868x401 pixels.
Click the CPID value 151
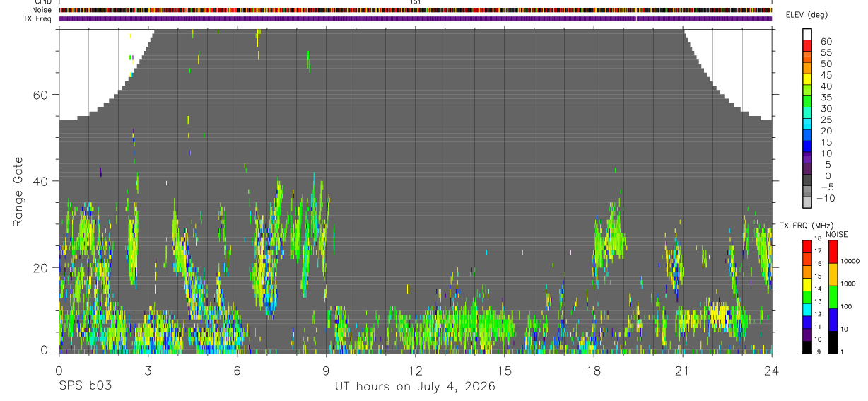[x=415, y=2]
